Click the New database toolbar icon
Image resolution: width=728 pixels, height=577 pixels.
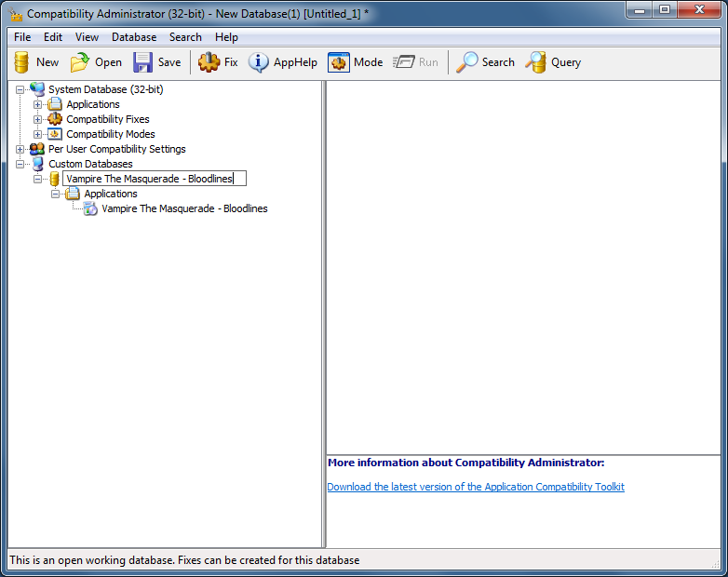[x=21, y=62]
